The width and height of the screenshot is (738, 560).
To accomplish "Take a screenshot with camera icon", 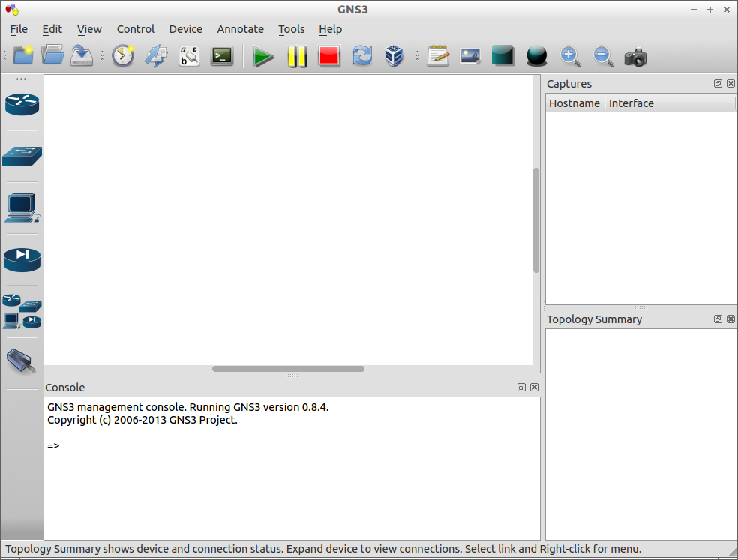I will [635, 57].
